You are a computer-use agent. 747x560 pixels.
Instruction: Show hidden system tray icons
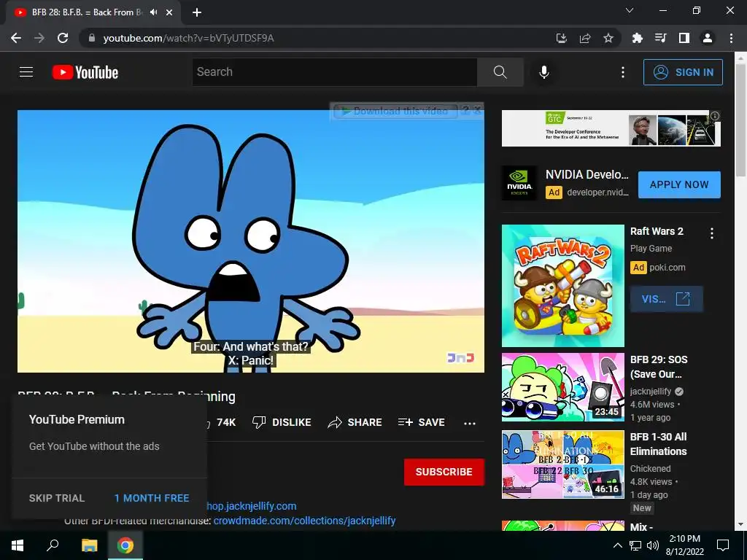617,545
